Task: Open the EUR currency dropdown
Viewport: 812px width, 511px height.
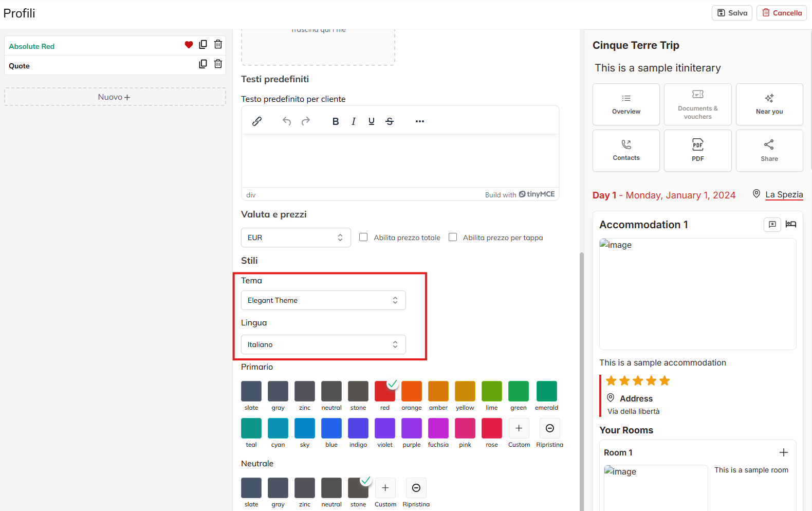Action: click(296, 238)
